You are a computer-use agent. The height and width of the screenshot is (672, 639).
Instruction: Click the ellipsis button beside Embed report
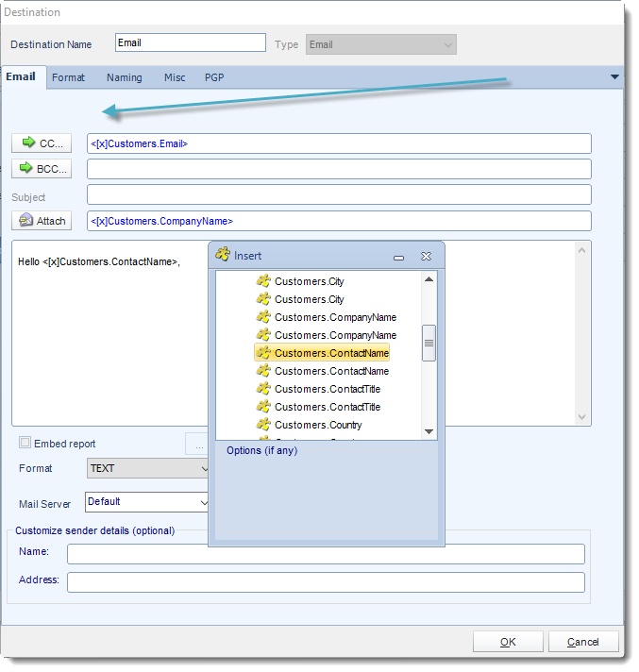197,444
